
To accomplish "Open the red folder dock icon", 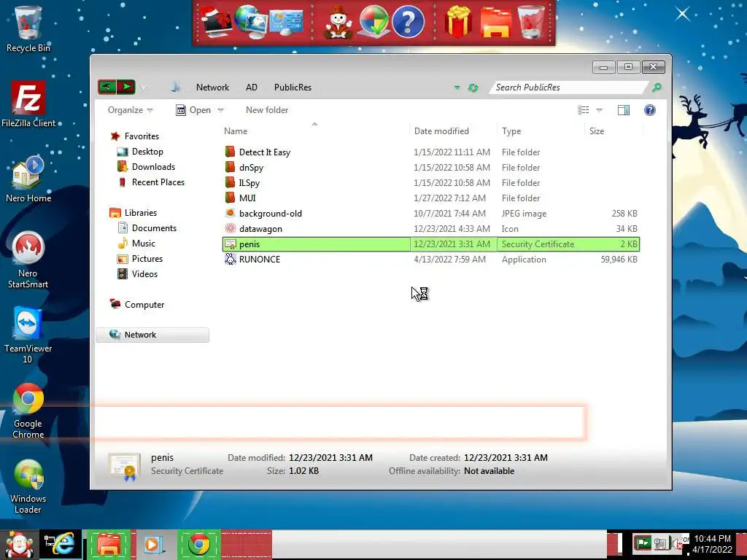I will (495, 22).
